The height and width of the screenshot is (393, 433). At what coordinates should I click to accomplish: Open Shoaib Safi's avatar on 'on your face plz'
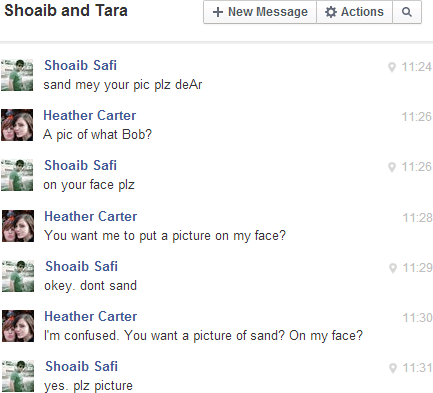coord(17,175)
